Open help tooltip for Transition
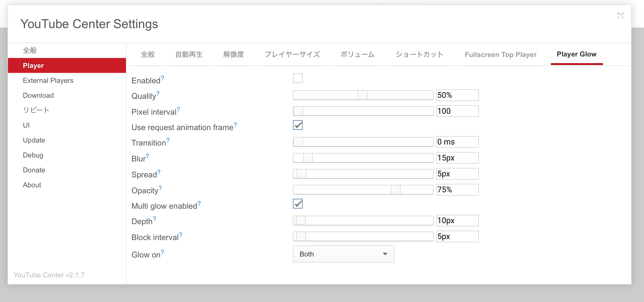 pyautogui.click(x=168, y=140)
